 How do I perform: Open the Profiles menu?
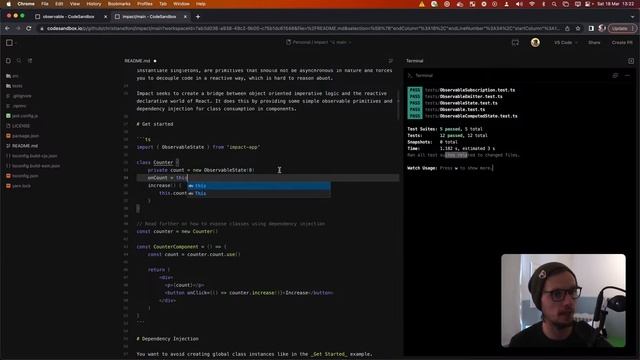click(x=144, y=4)
